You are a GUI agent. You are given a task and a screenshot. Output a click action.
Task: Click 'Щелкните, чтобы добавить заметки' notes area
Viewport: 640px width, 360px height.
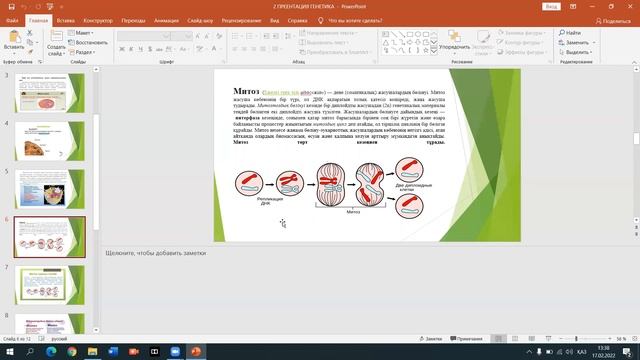156,253
